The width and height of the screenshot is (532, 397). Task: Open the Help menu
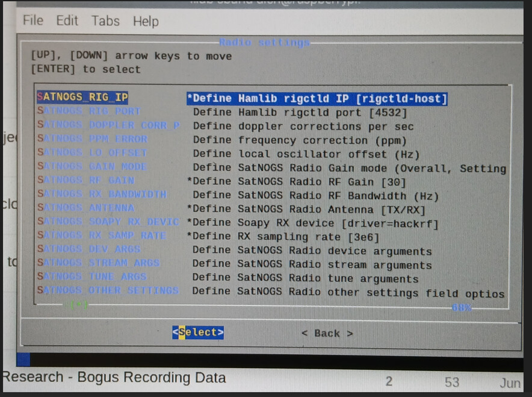tap(146, 21)
